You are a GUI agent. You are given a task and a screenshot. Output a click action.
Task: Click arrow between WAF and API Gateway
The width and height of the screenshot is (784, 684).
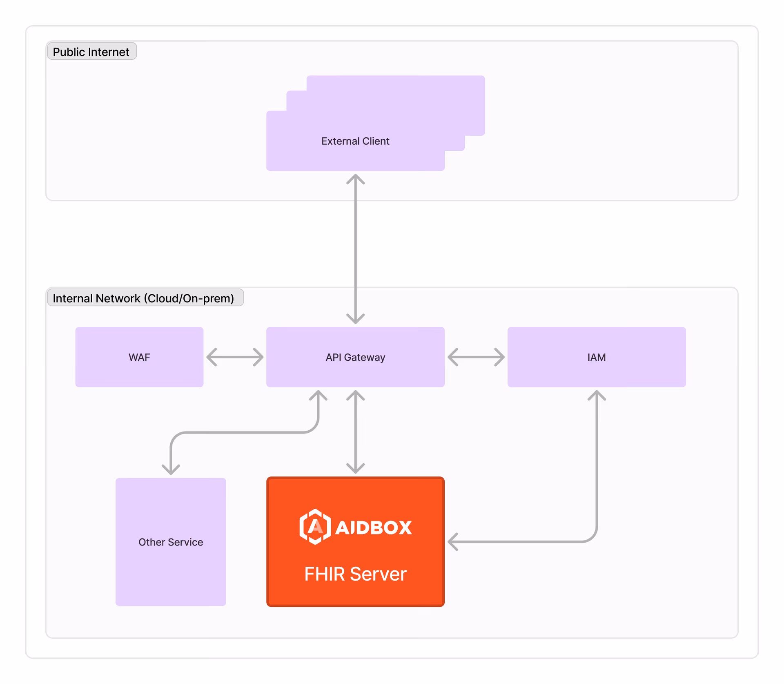[235, 357]
